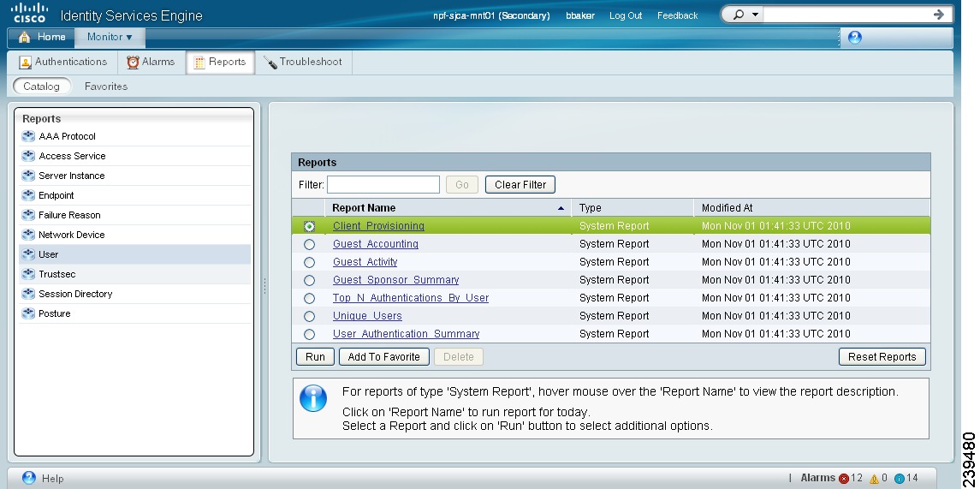Click the bbaker username

[580, 15]
